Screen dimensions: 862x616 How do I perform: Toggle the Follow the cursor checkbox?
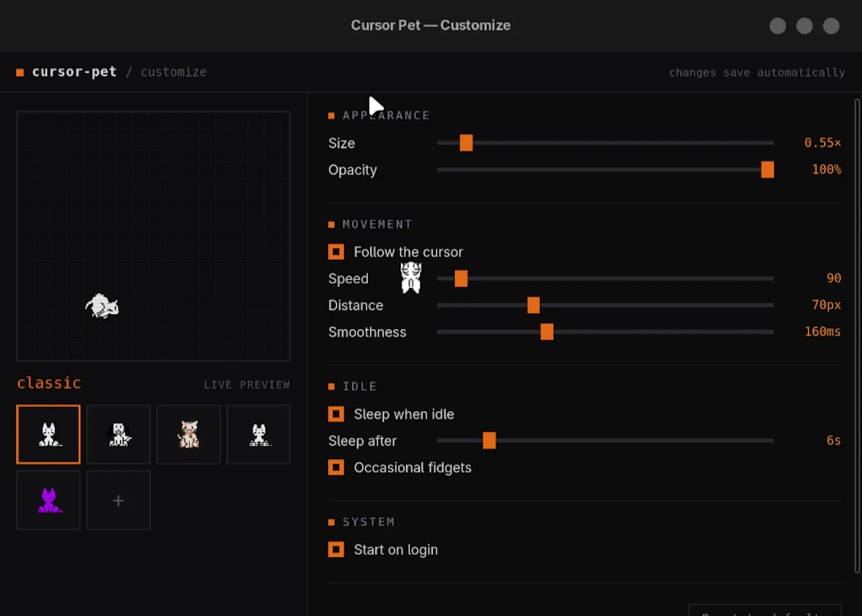click(336, 252)
